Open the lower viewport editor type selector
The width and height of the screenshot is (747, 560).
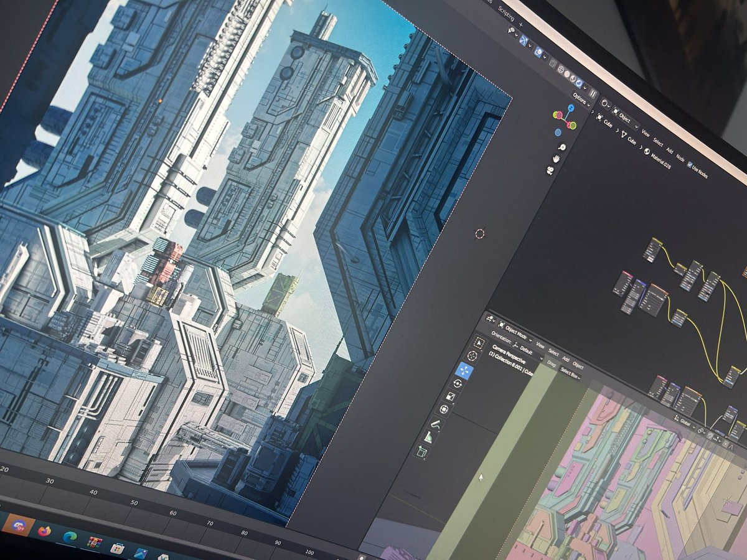(491, 319)
